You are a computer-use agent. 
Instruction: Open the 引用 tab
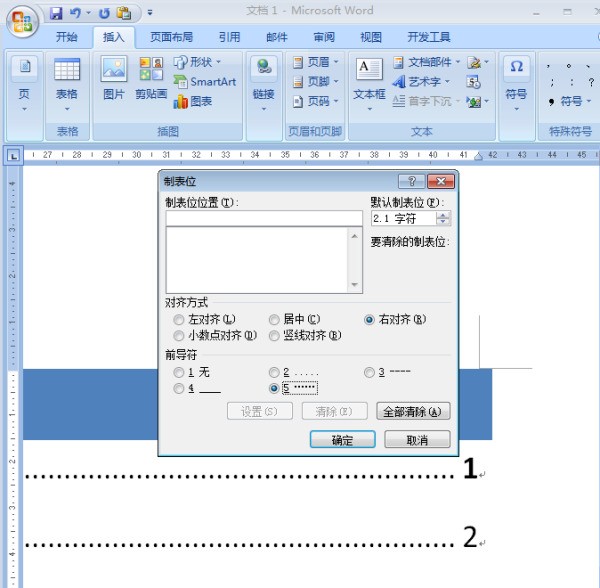tap(229, 37)
